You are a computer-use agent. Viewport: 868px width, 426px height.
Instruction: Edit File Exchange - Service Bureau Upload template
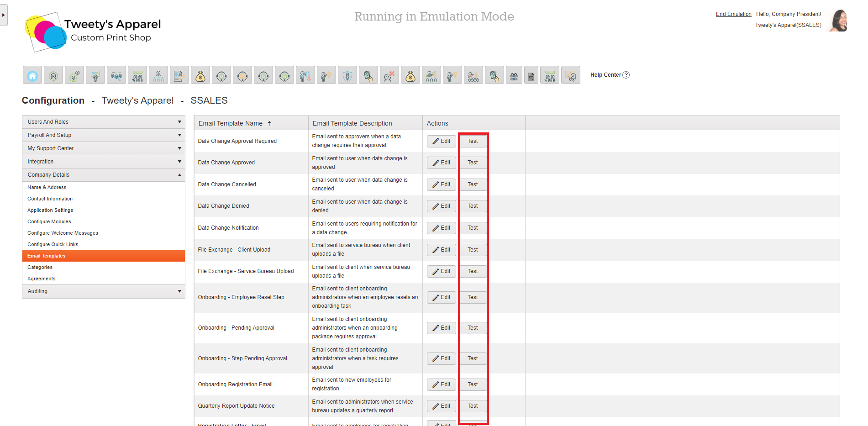point(442,271)
